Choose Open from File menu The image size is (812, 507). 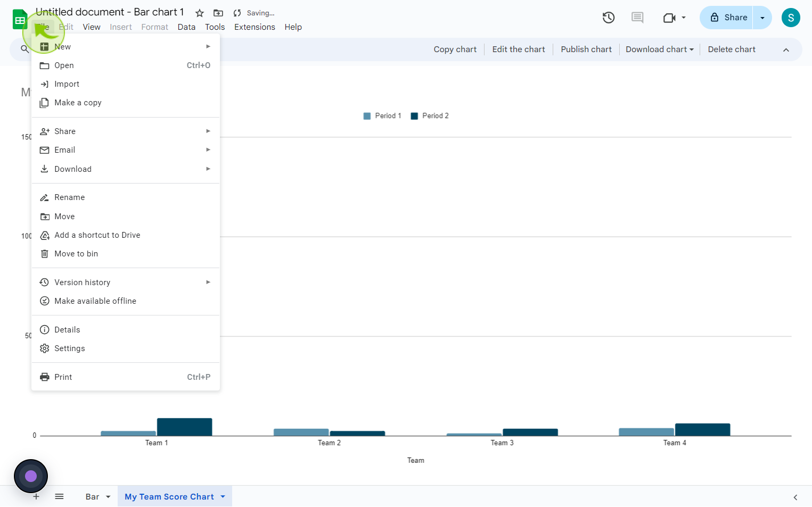pyautogui.click(x=126, y=65)
